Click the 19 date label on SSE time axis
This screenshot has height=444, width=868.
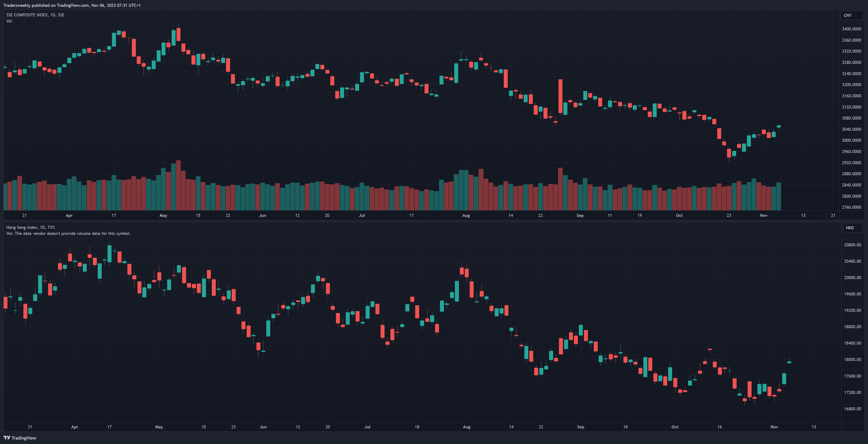(640, 215)
